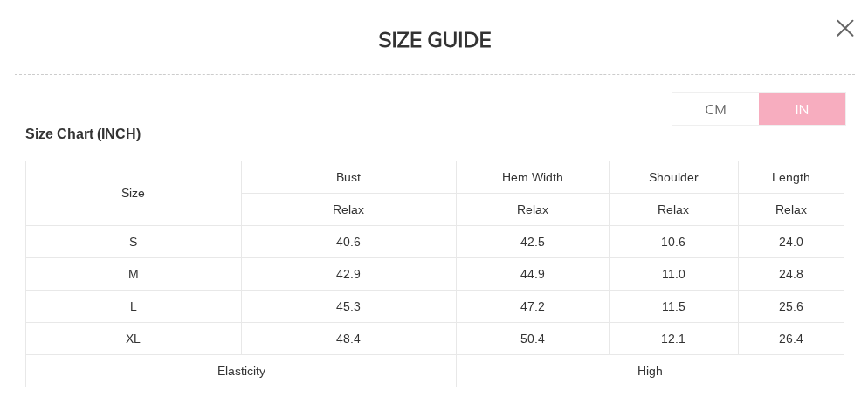The image size is (868, 397).
Task: Click the High elasticity value
Action: click(x=650, y=371)
